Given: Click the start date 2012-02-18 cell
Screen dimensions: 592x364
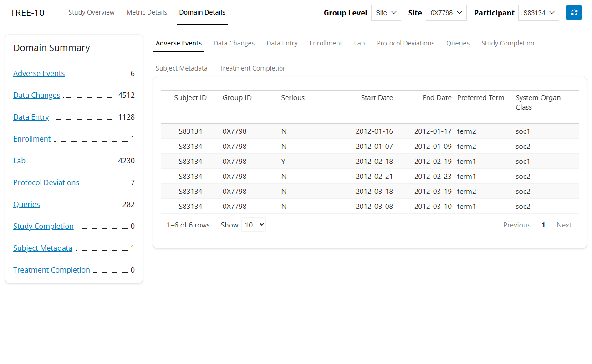Looking at the screenshot, I should coord(374,162).
